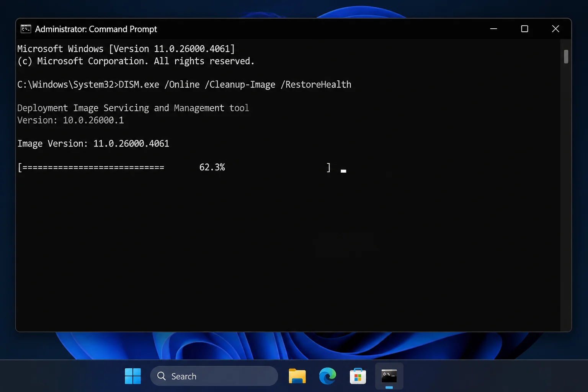Click the filled equals-sign progress bar
This screenshot has width=588, height=392.
click(93, 167)
